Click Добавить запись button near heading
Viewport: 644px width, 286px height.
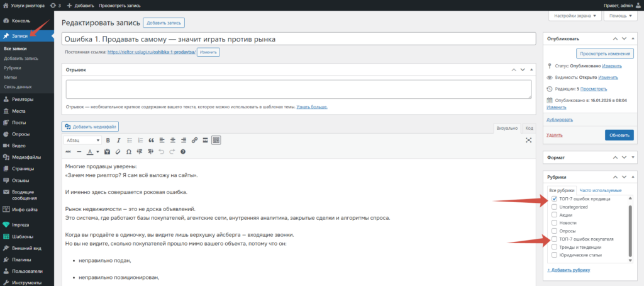[164, 23]
